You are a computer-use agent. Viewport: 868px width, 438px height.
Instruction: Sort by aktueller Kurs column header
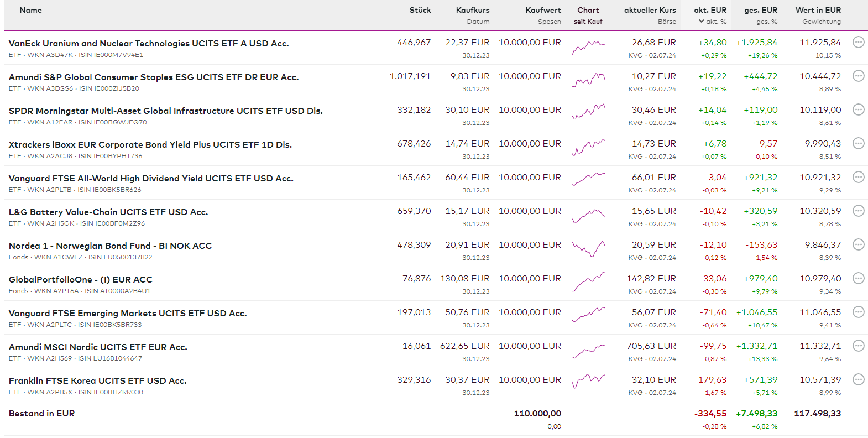(x=650, y=10)
